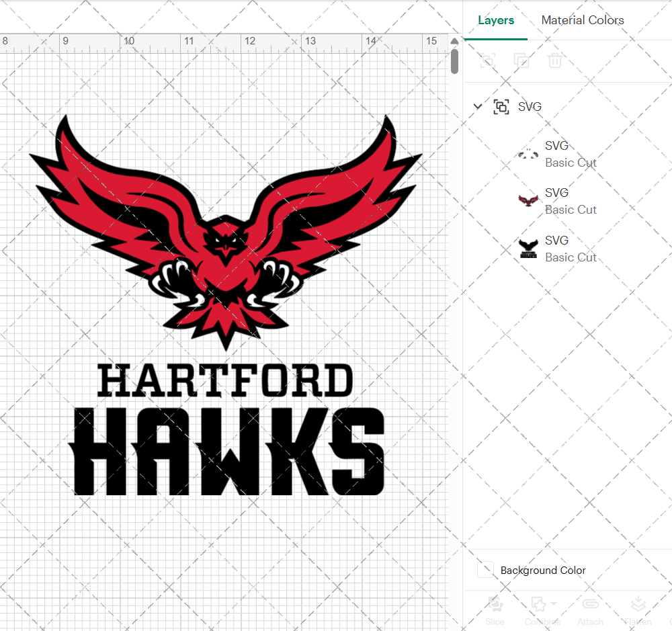Switch to the Layers tab
The width and height of the screenshot is (672, 631).
[496, 20]
